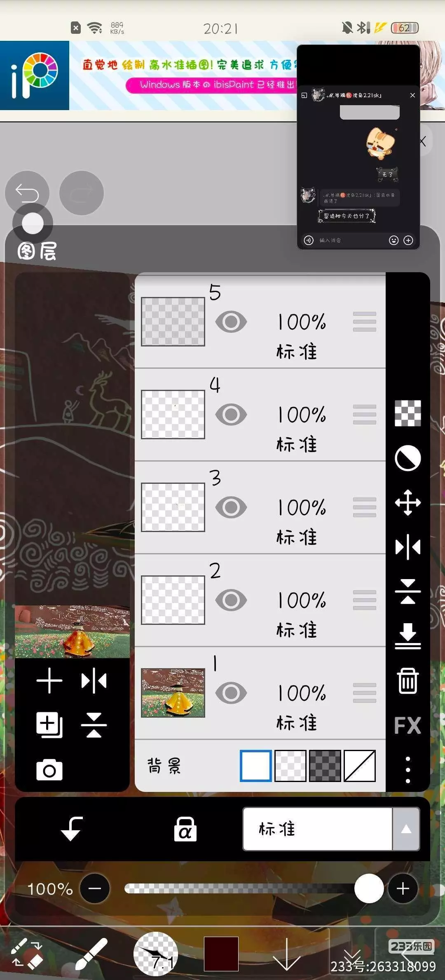The height and width of the screenshot is (980, 445).
Task: Add a new layer with plus icon
Action: pos(49,681)
